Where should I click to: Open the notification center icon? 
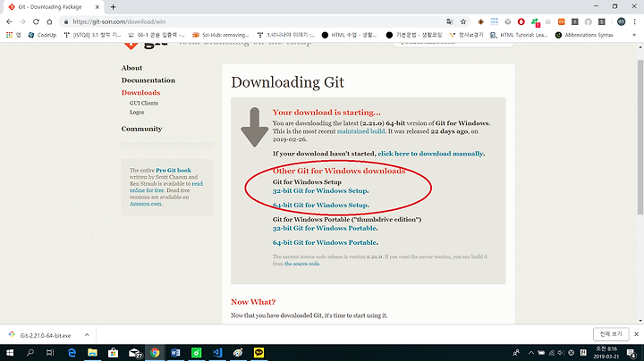click(631, 353)
